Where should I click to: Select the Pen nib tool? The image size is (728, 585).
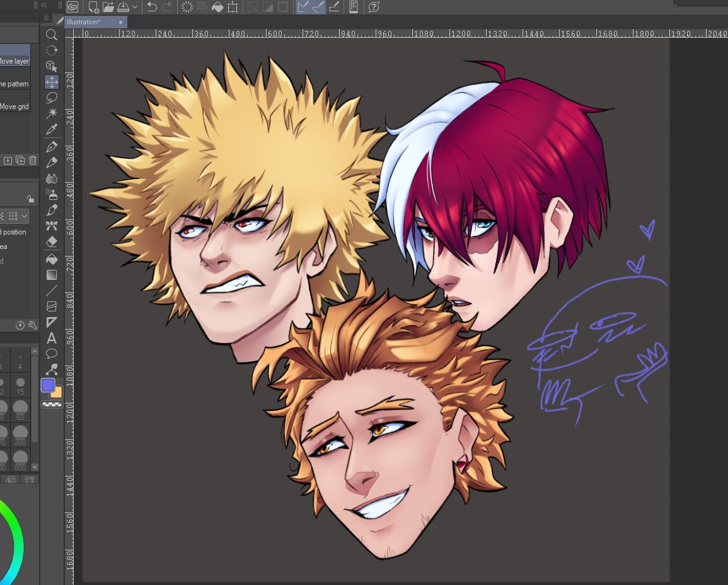click(52, 146)
